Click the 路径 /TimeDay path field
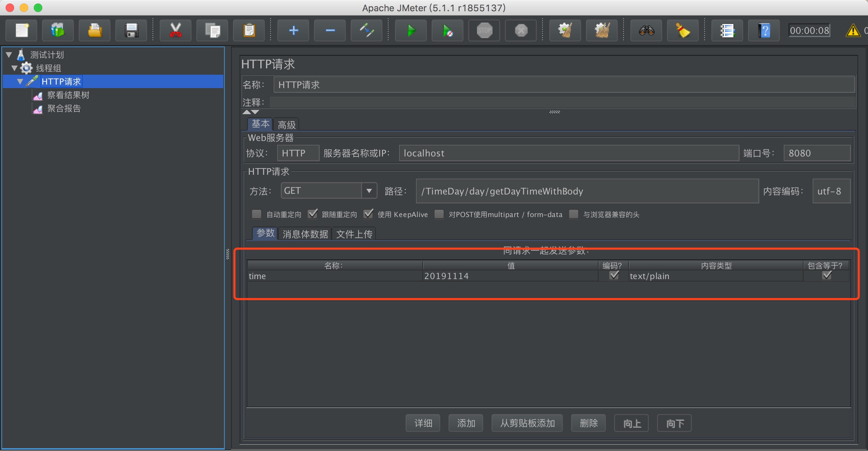 (x=587, y=191)
